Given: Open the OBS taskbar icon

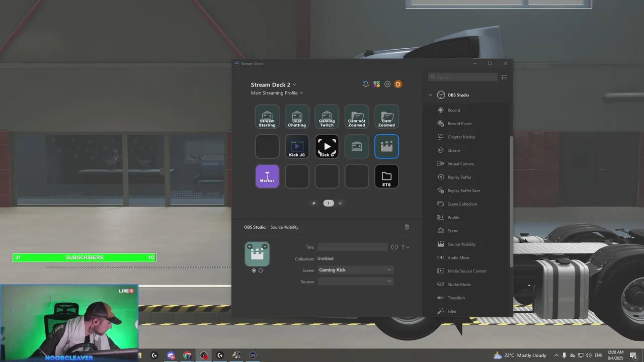Looking at the screenshot, I should pyautogui.click(x=204, y=355).
